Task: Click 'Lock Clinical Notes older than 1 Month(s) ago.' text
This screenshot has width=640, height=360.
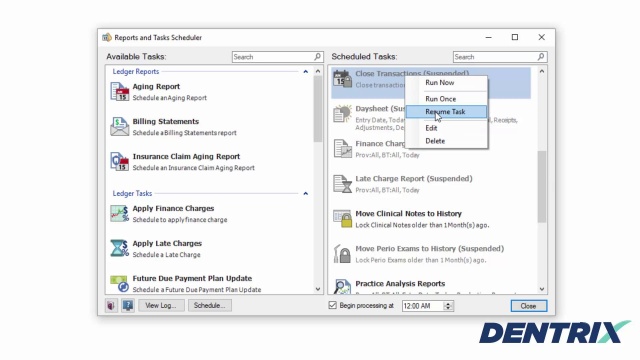Action: tap(422, 225)
